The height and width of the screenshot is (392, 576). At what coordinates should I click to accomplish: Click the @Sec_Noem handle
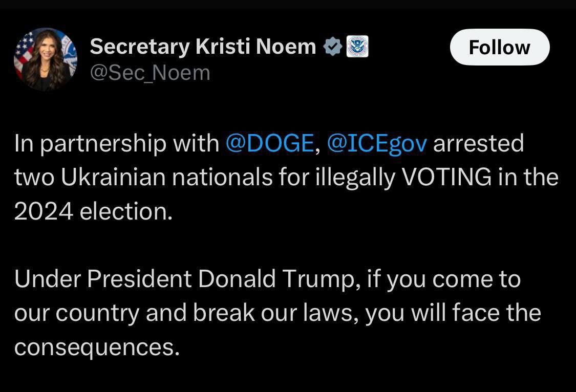(x=150, y=73)
